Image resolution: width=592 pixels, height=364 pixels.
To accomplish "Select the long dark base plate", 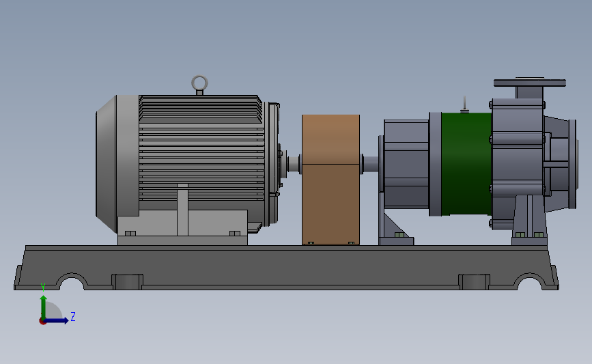I will point(286,267).
